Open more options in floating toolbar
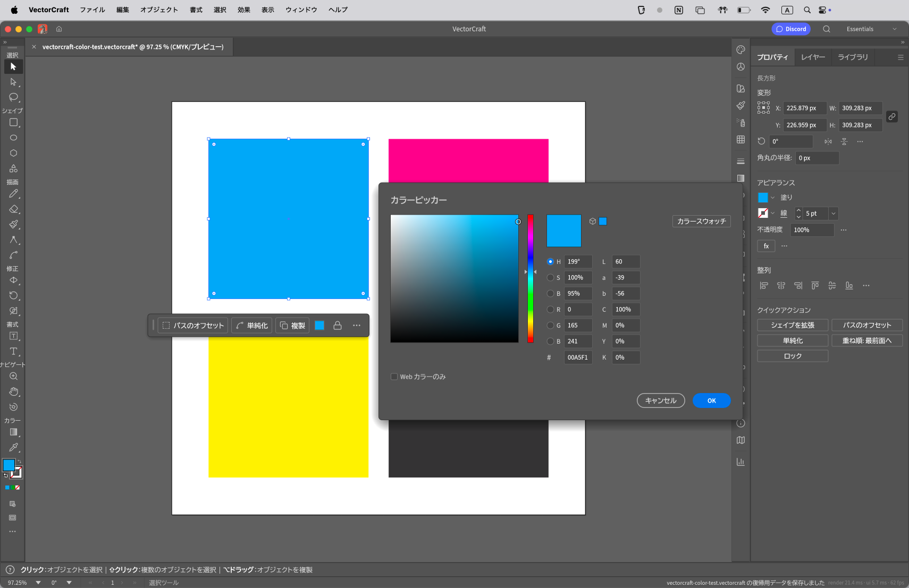909x588 pixels. click(x=357, y=326)
